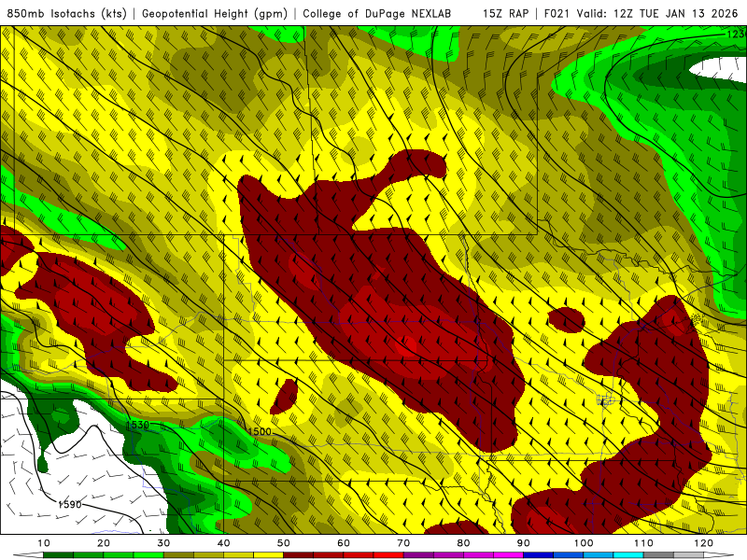This screenshot has height=560, width=747.
Task: Click the legend value 110
Action: pyautogui.click(x=643, y=543)
